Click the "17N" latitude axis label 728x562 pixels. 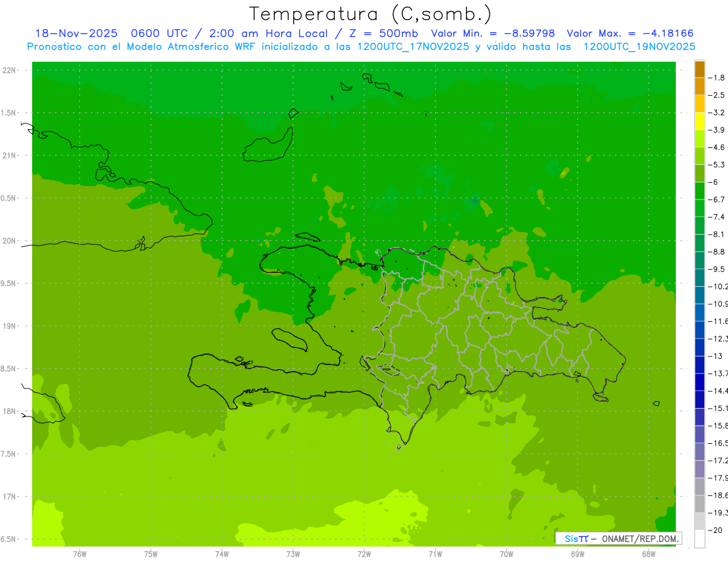[x=10, y=497]
